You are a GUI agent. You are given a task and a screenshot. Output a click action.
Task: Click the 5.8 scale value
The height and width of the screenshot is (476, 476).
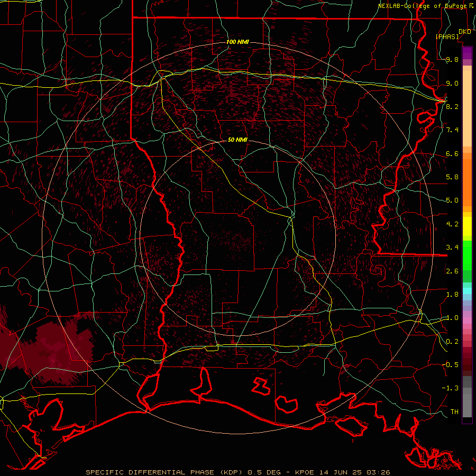452,177
